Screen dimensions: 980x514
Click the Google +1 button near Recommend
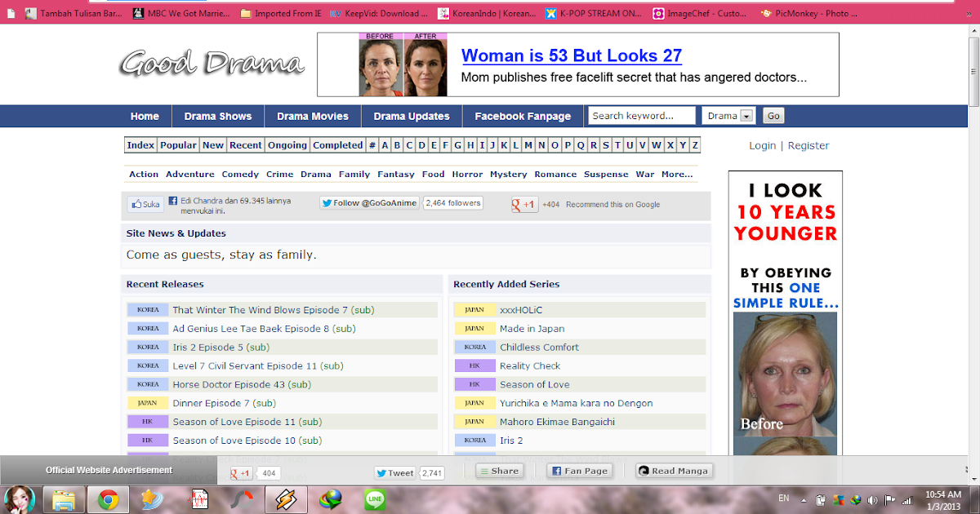524,204
